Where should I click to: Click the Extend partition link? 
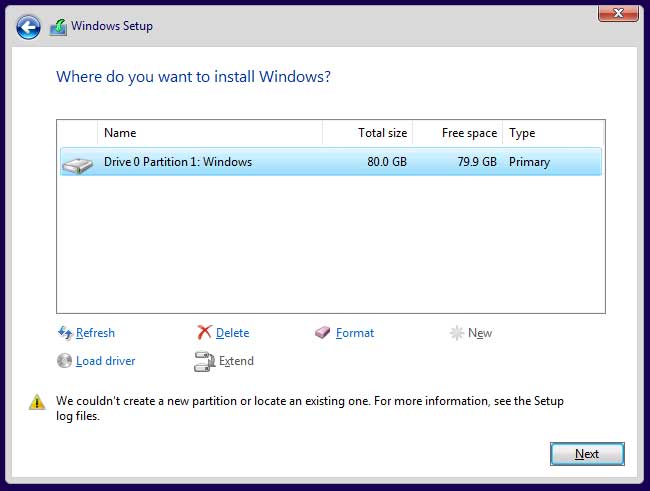[x=236, y=361]
